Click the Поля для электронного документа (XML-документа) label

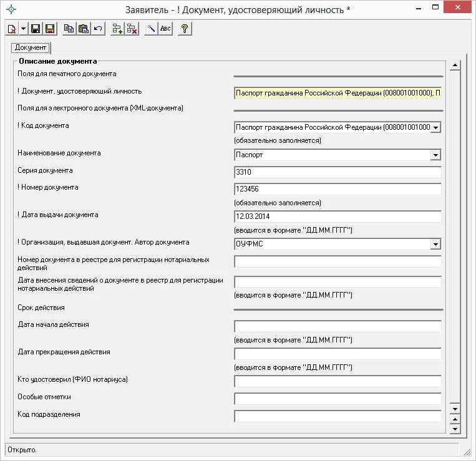coord(100,108)
